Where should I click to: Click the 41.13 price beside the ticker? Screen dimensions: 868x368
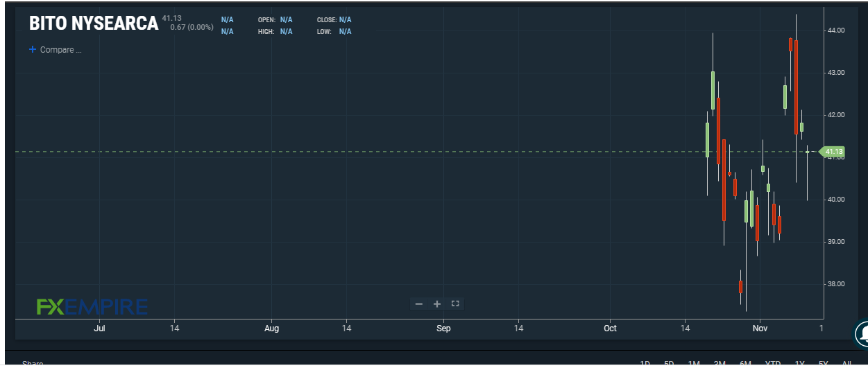coord(171,18)
